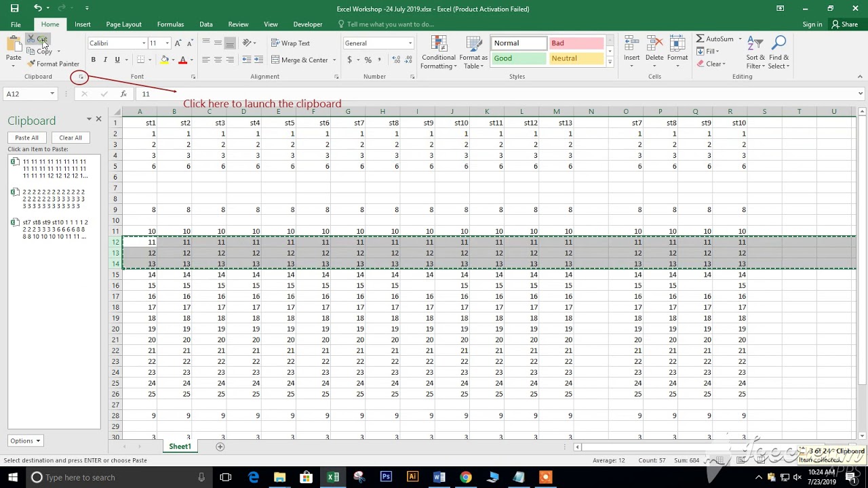
Task: Close the Clipboard pane
Action: 98,119
